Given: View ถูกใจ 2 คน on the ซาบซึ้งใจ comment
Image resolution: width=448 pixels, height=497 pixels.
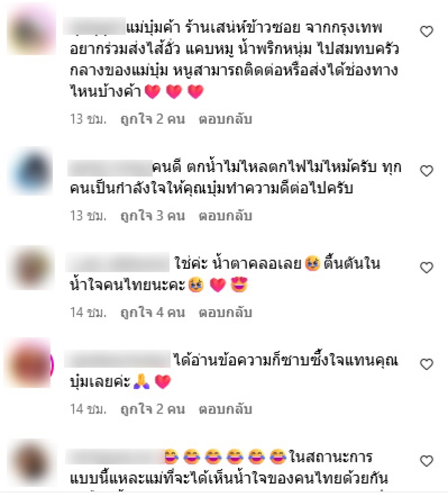Looking at the screenshot, I should tap(153, 409).
